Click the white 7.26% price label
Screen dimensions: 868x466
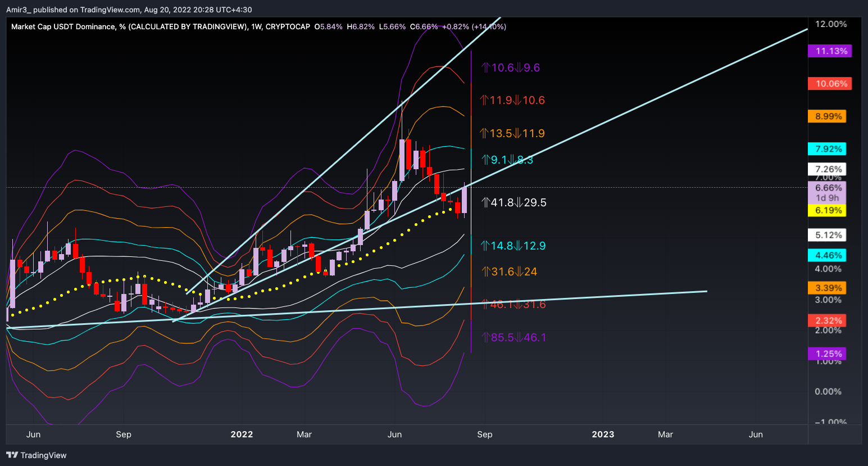(827, 169)
